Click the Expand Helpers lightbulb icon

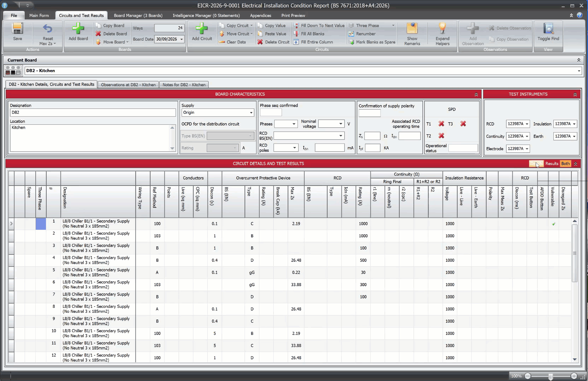442,28
